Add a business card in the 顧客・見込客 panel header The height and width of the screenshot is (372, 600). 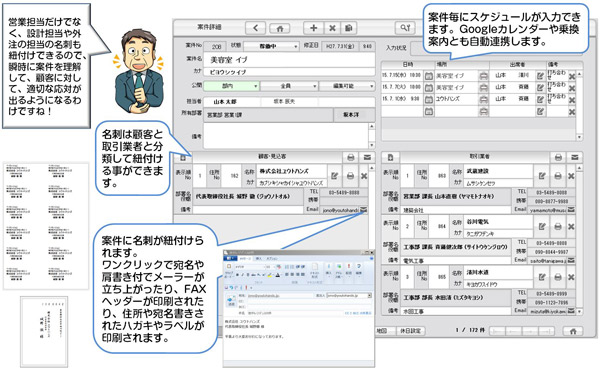coord(183,157)
